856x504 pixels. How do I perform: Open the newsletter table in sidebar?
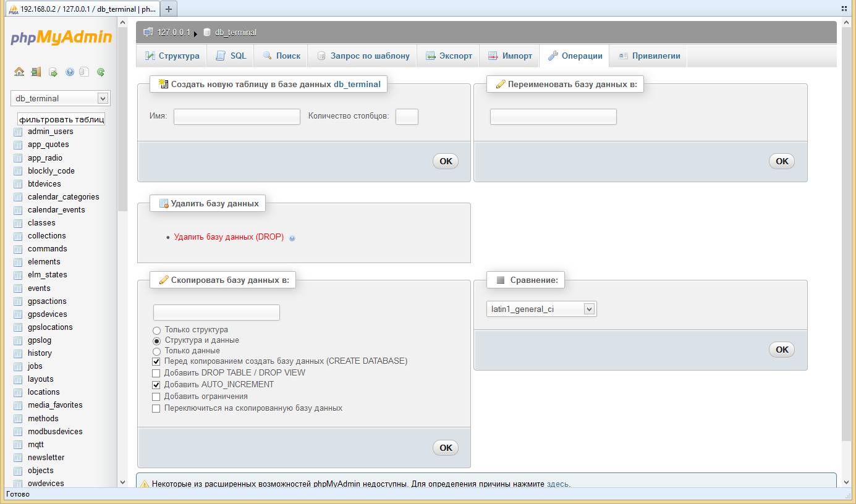click(x=46, y=458)
